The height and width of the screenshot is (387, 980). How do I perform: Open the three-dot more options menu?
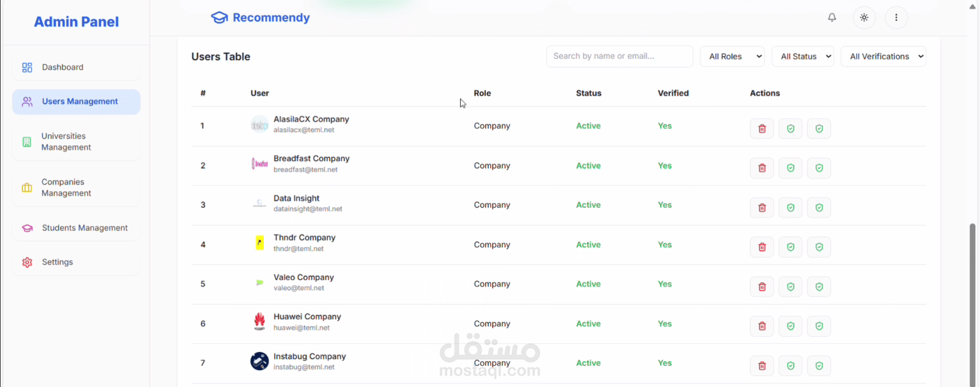click(x=896, y=17)
